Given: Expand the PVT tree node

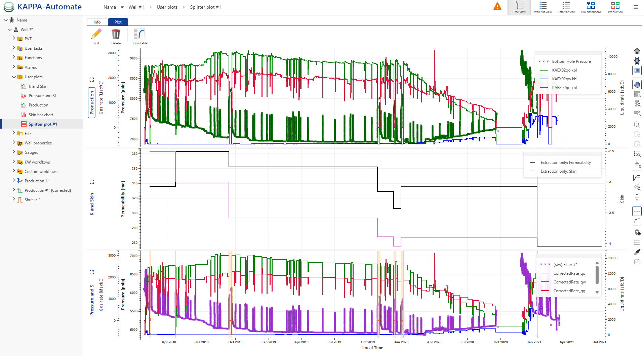Looking at the screenshot, I should coord(14,39).
